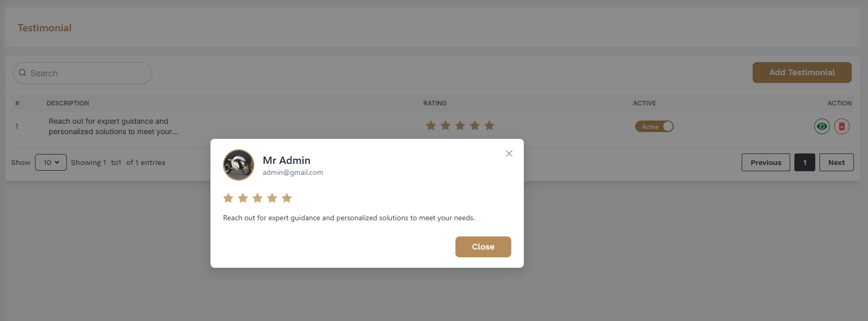Sort by the Rating column header
Image resolution: width=868 pixels, height=321 pixels.
[x=435, y=103]
